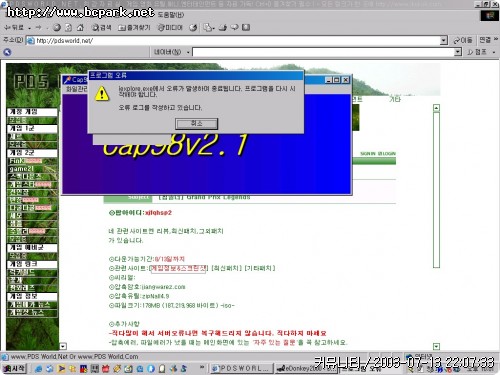Open the 게임 2군 sidebar category

pyautogui.click(x=32, y=153)
